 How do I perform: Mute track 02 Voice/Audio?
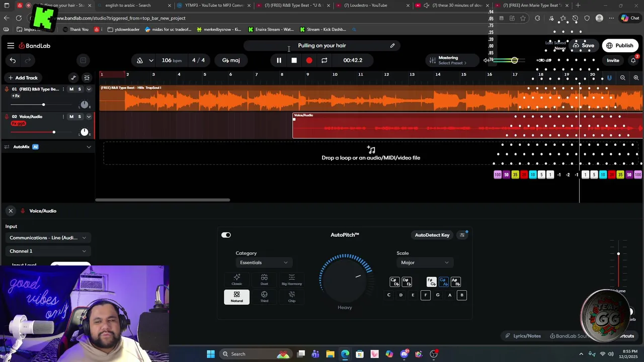(x=71, y=117)
